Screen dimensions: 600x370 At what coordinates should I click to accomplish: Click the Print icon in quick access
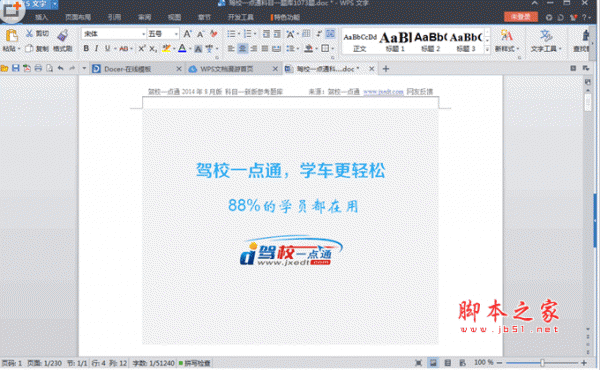tap(38, 68)
